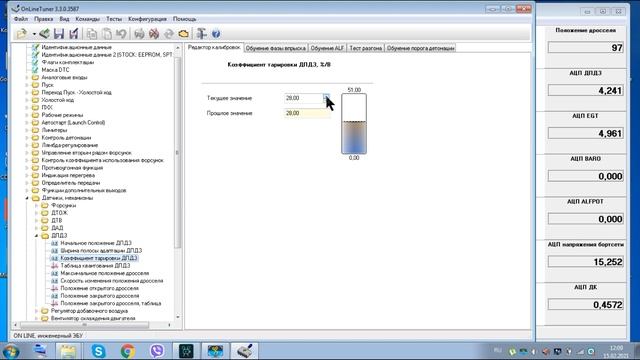The image size is (640, 360).
Task: Switch to Обучение ALF tab
Action: click(x=327, y=48)
